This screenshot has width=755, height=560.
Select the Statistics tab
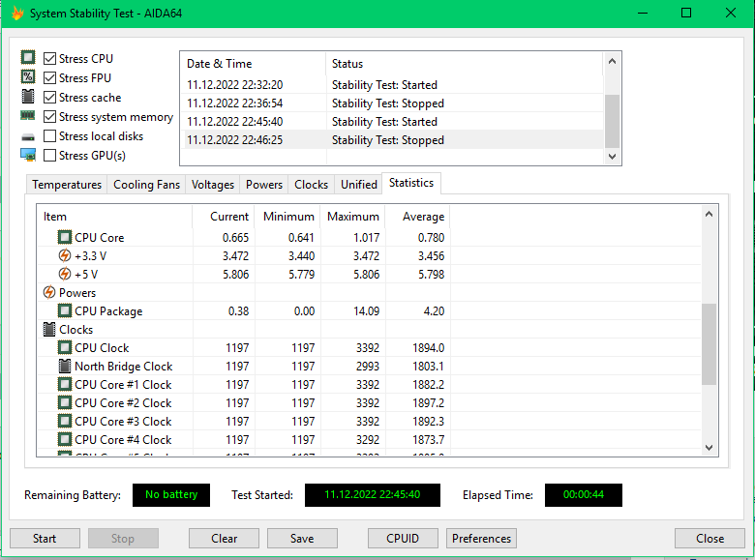[411, 184]
